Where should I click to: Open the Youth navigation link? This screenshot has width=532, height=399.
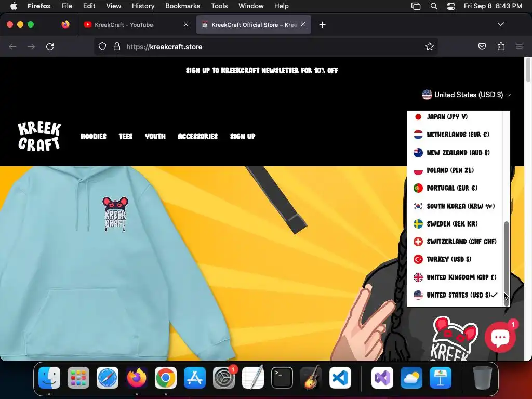click(x=155, y=137)
